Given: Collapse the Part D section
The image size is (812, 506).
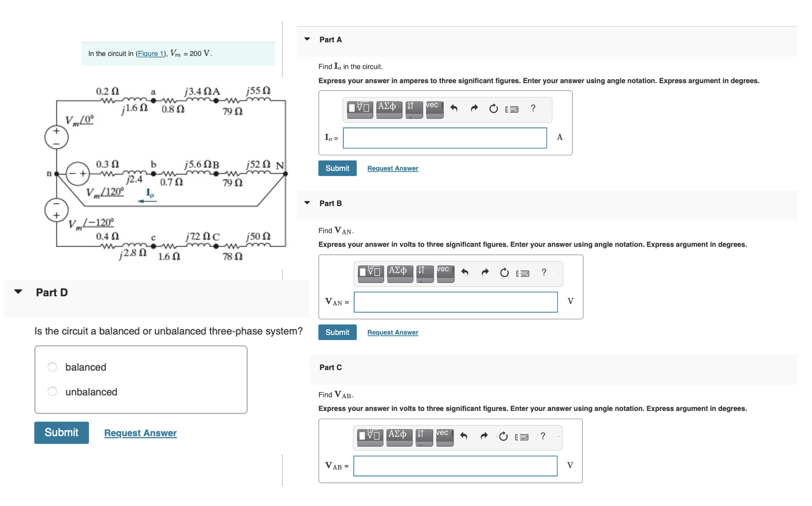Looking at the screenshot, I should [x=18, y=292].
